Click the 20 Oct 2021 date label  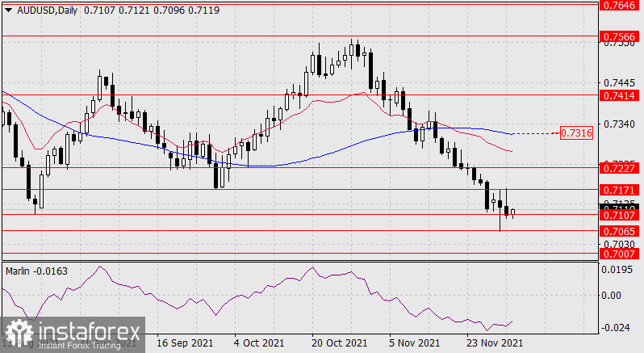[x=339, y=343]
